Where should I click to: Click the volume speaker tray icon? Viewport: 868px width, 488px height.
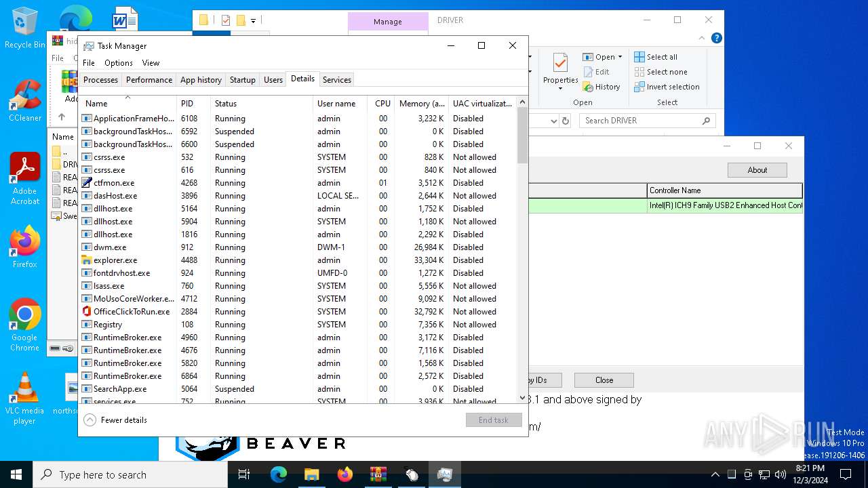tap(781, 474)
